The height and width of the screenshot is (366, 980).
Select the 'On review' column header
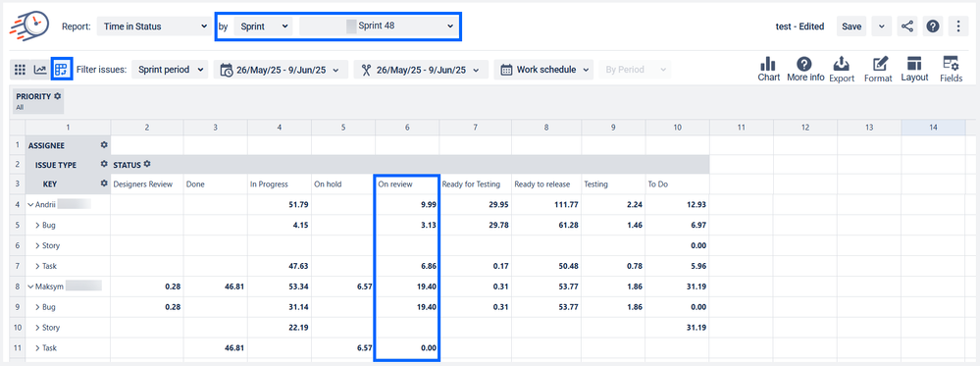pyautogui.click(x=407, y=183)
